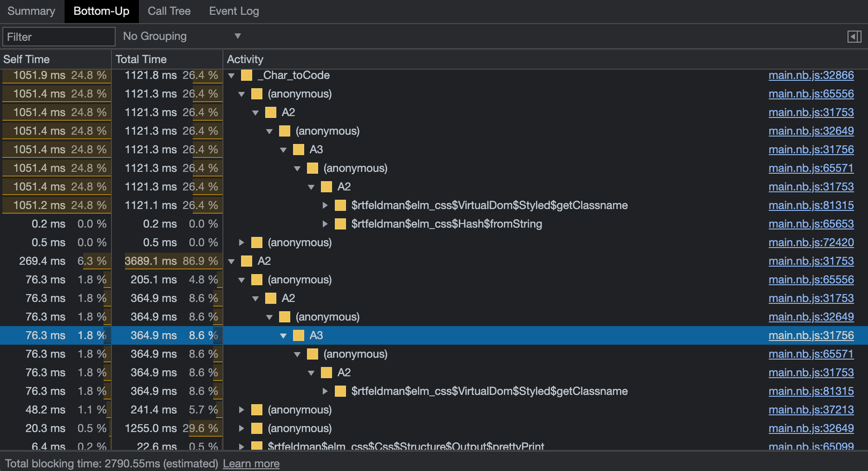Viewport: 868px width, 471px height.
Task: Expand getClassname row with 76.3 ms self time
Action: tap(325, 391)
